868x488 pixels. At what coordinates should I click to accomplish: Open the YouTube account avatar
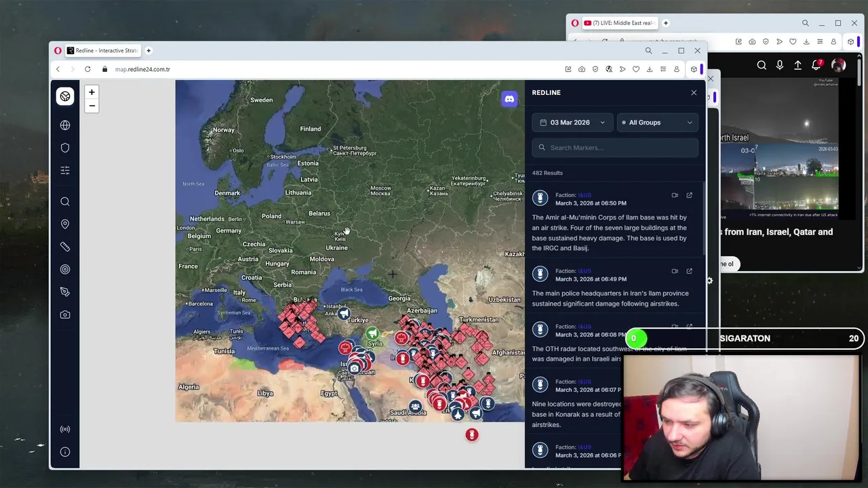[x=839, y=65]
